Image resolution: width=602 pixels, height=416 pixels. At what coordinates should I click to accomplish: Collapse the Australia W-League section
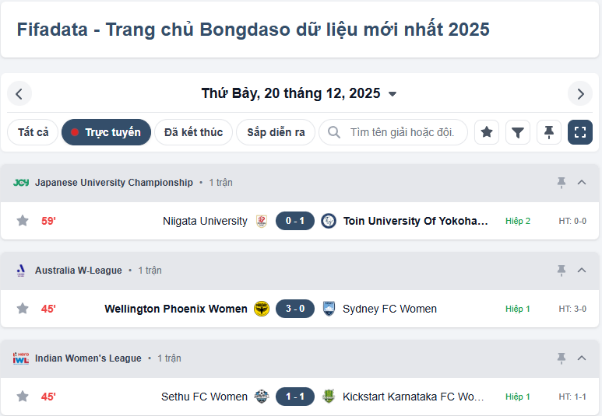point(584,270)
